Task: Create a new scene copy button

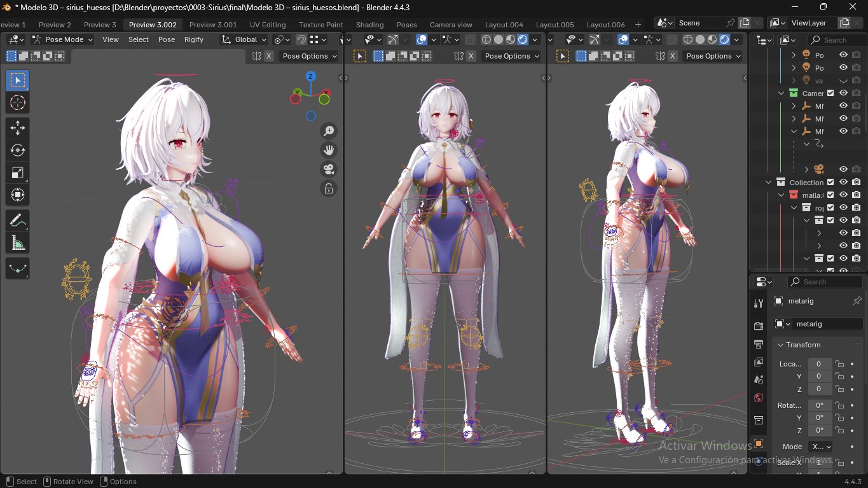Action: 745,23
